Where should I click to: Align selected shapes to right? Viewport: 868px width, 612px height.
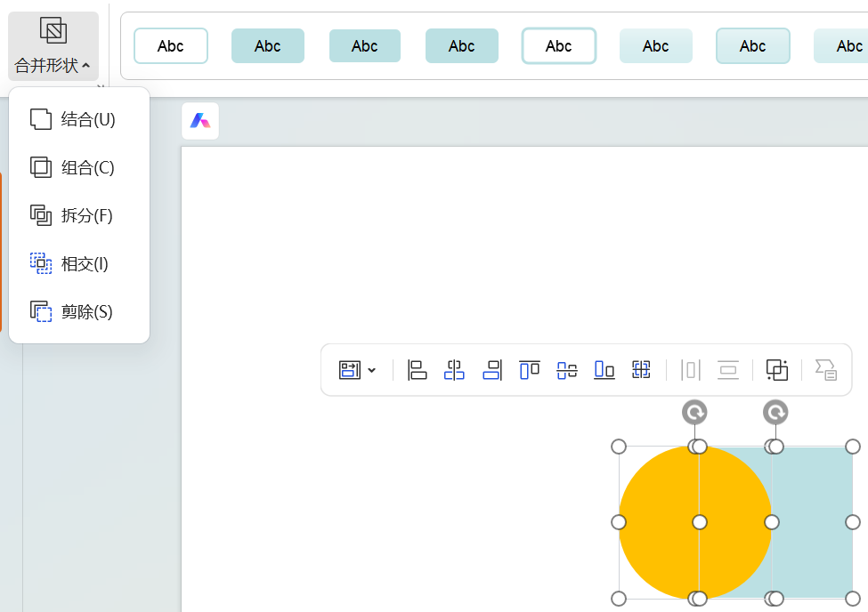[x=492, y=370]
